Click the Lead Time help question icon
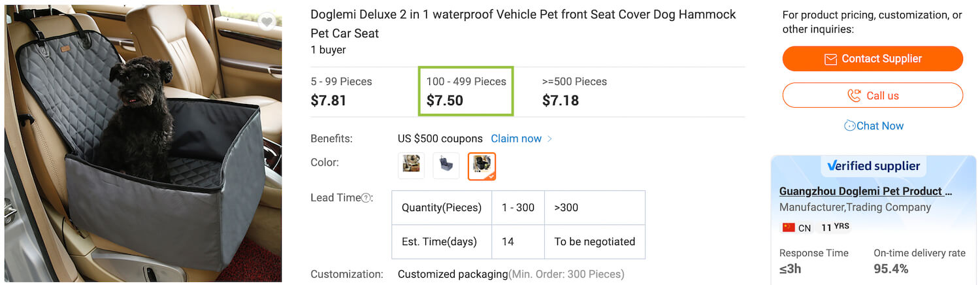 coord(366,198)
